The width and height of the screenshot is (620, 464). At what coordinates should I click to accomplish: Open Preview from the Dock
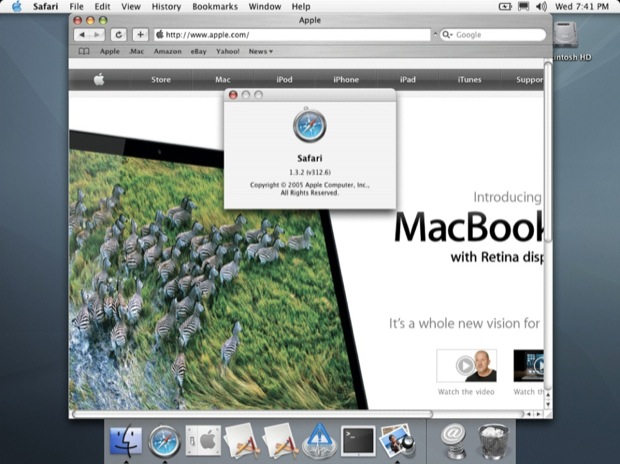coord(397,440)
